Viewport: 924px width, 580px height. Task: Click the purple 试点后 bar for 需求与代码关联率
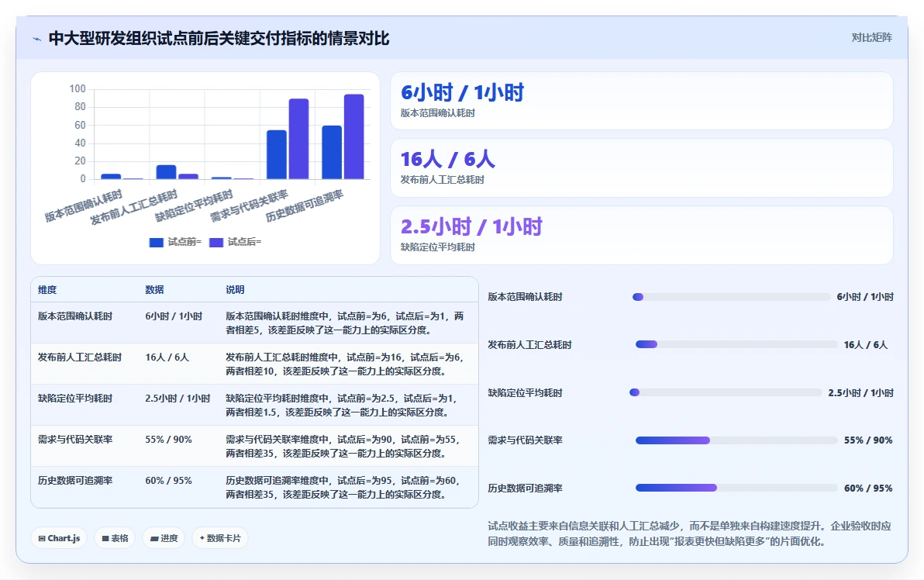point(298,139)
